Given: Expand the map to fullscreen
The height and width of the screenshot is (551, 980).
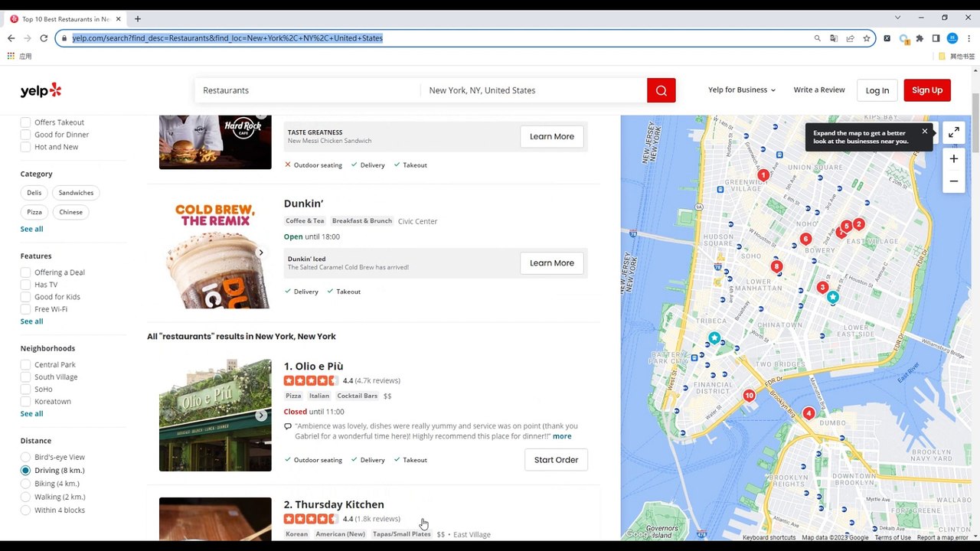Looking at the screenshot, I should coord(953,132).
